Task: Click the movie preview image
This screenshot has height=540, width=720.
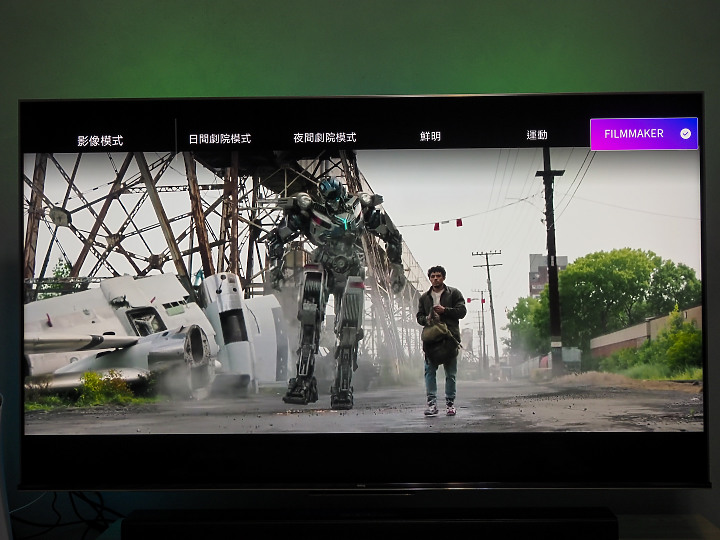Action: (x=363, y=290)
